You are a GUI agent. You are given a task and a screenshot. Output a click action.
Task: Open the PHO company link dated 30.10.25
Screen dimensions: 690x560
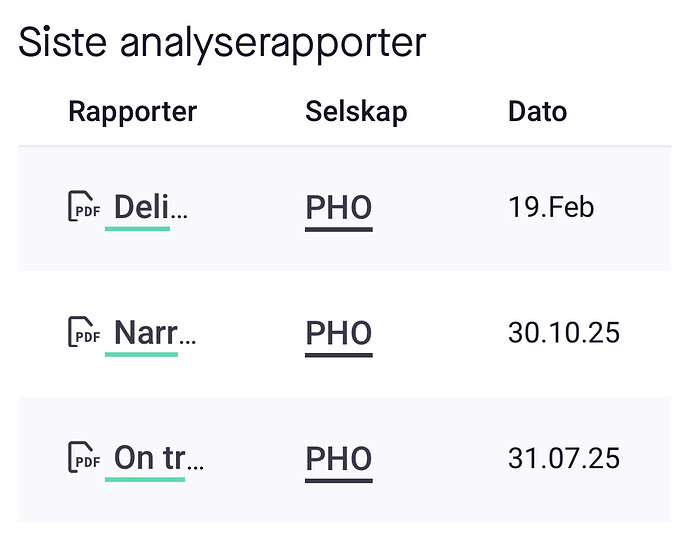[x=338, y=333]
